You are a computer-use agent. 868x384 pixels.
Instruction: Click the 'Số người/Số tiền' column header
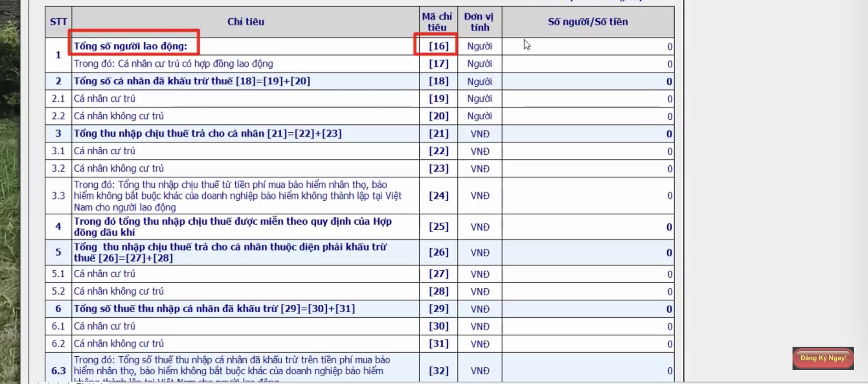point(588,22)
